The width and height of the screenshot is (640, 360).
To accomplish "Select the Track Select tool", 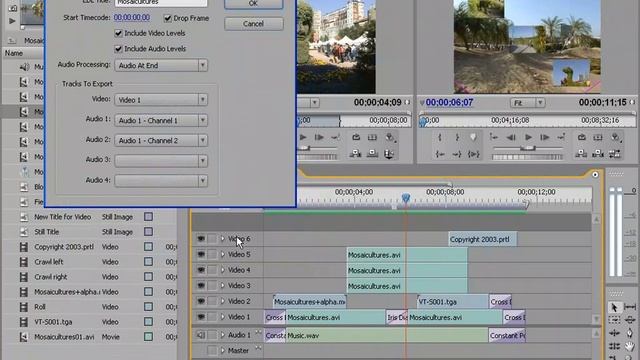I will click(x=614, y=320).
